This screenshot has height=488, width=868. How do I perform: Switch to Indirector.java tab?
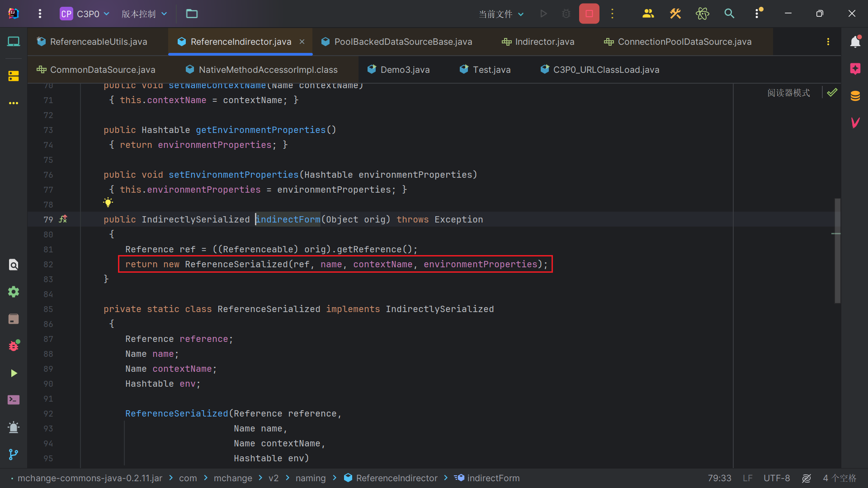[x=538, y=42]
